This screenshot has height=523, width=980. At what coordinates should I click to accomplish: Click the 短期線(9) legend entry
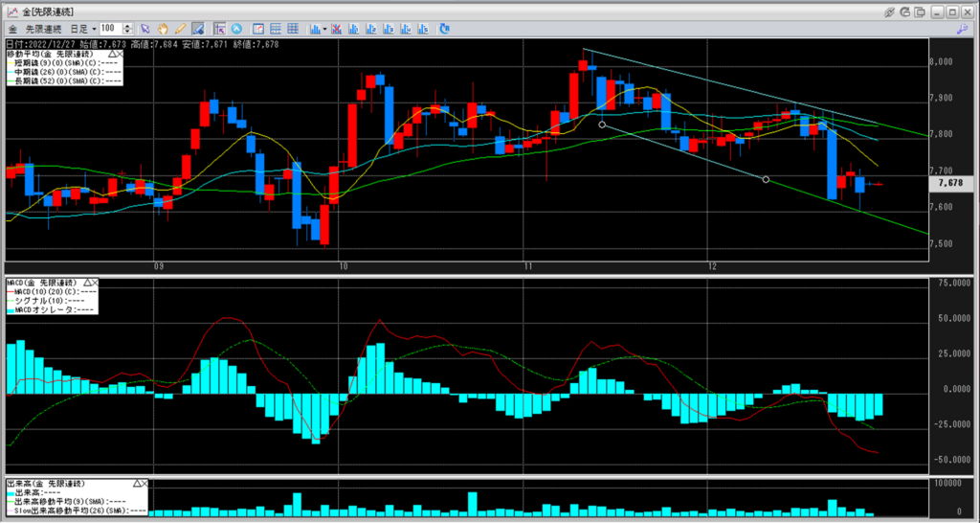[64, 63]
